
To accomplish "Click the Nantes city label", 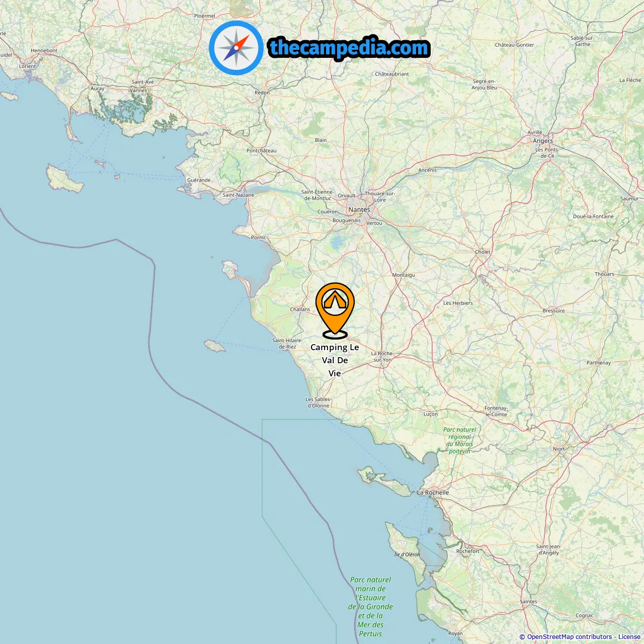I will [x=359, y=209].
